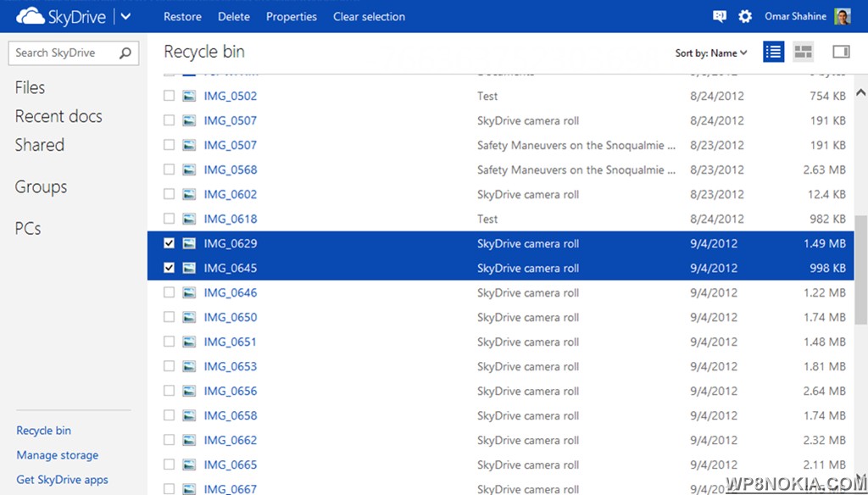Viewport: 868px width, 495px height.
Task: Open file IMG_0656
Action: (x=231, y=391)
